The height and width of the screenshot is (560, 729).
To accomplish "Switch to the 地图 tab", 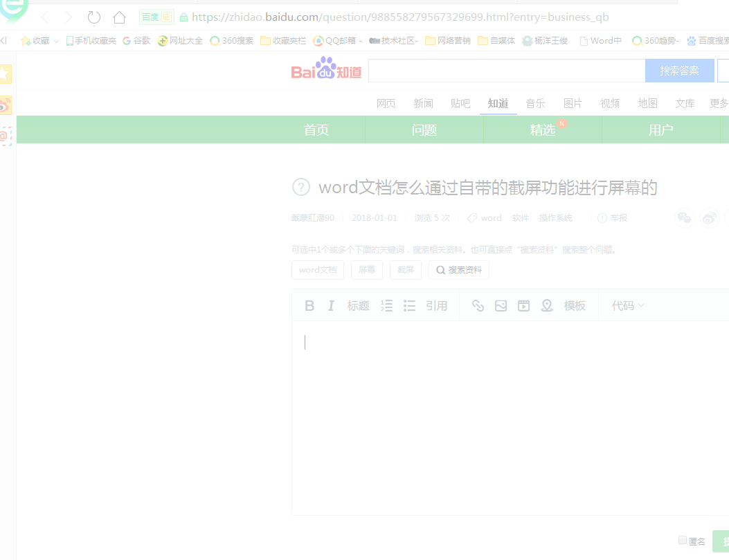I will pyautogui.click(x=647, y=103).
